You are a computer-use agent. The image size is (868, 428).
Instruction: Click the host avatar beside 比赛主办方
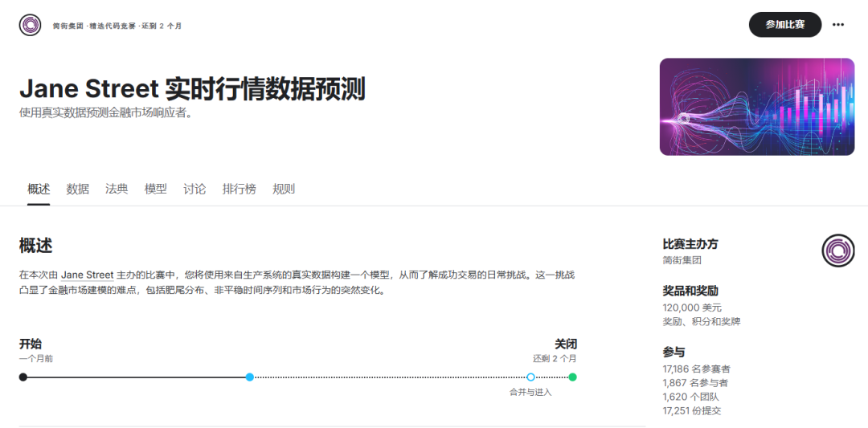pos(838,250)
